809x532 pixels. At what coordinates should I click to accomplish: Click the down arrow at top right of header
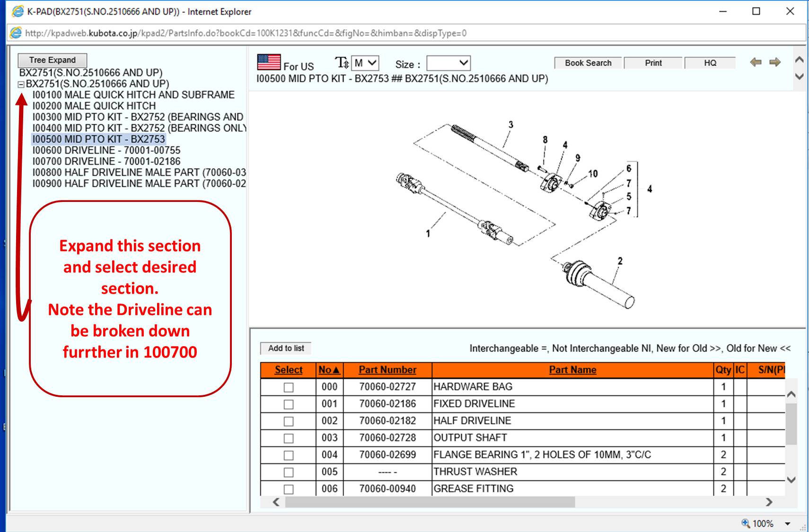[x=800, y=76]
